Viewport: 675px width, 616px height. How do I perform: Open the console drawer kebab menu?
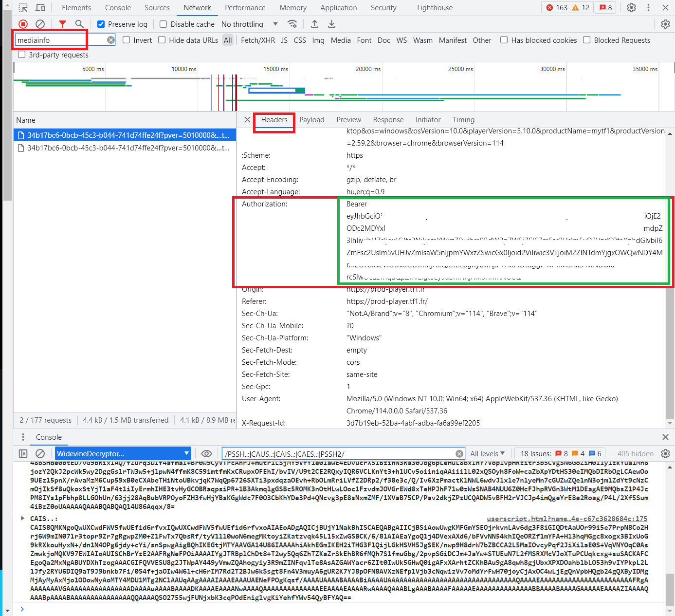click(x=23, y=437)
